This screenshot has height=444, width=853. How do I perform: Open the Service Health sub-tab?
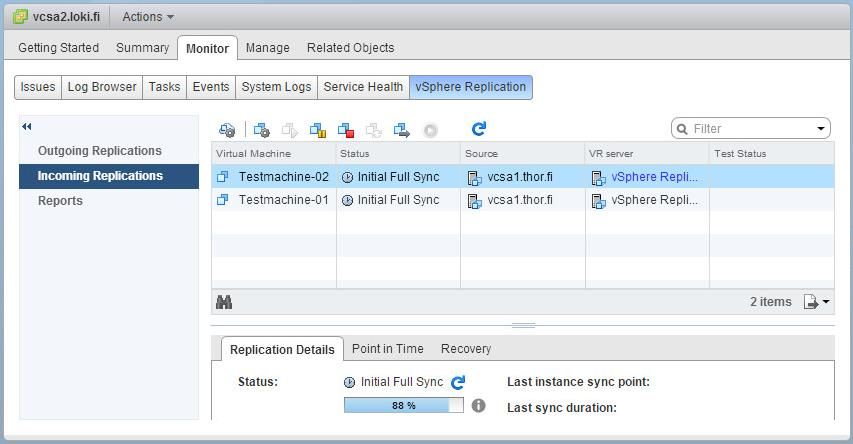pyautogui.click(x=363, y=87)
